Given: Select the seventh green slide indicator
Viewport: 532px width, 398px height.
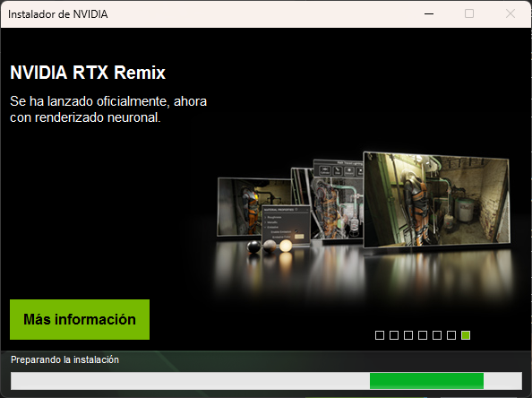Looking at the screenshot, I should click(x=466, y=335).
